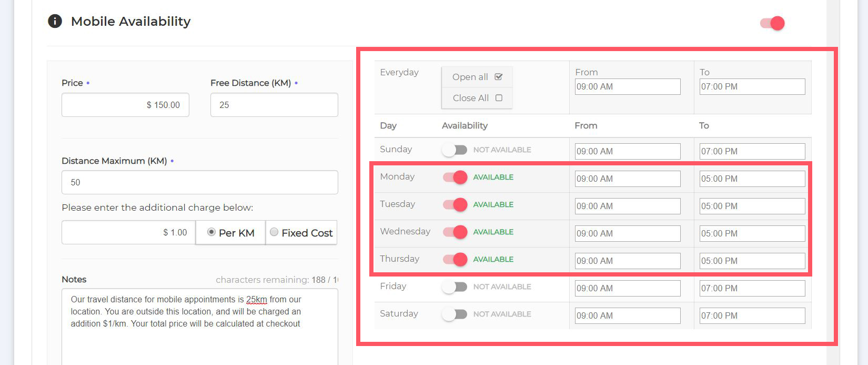868x365 pixels.
Task: Open Monday's To time field
Action: coord(752,179)
